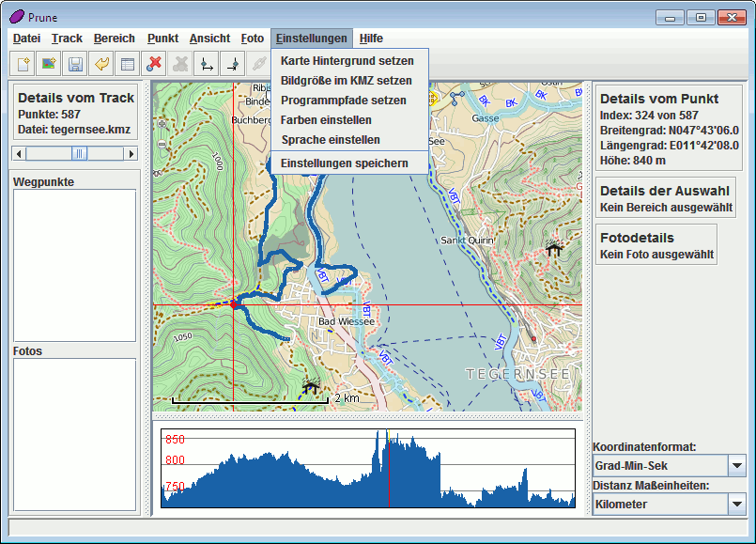Click the track scrollbar right arrow

[131, 153]
